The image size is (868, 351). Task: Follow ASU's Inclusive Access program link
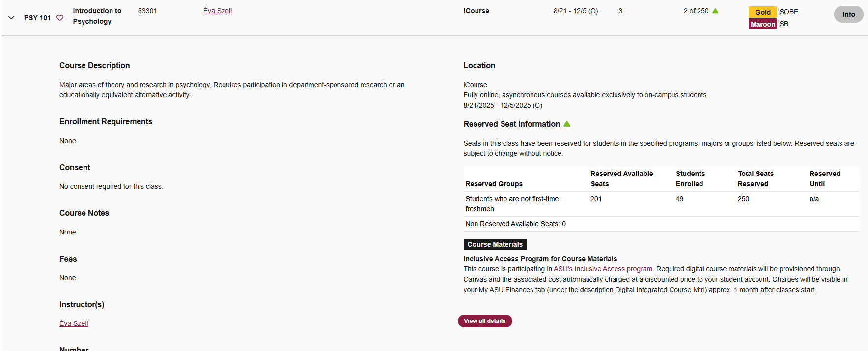point(604,269)
